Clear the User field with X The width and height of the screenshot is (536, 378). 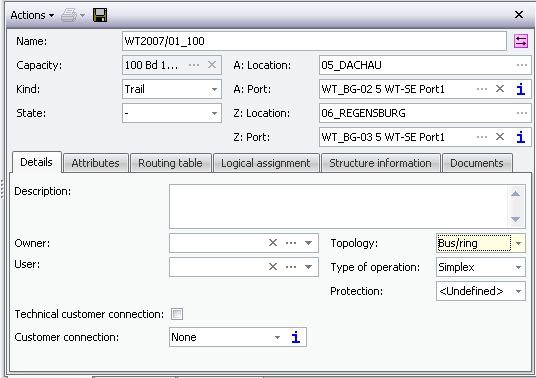tap(273, 267)
